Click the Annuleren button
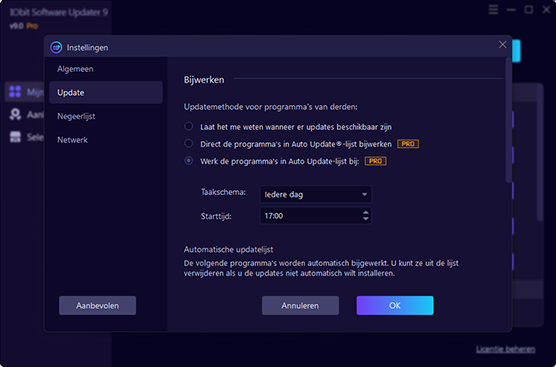 click(300, 306)
